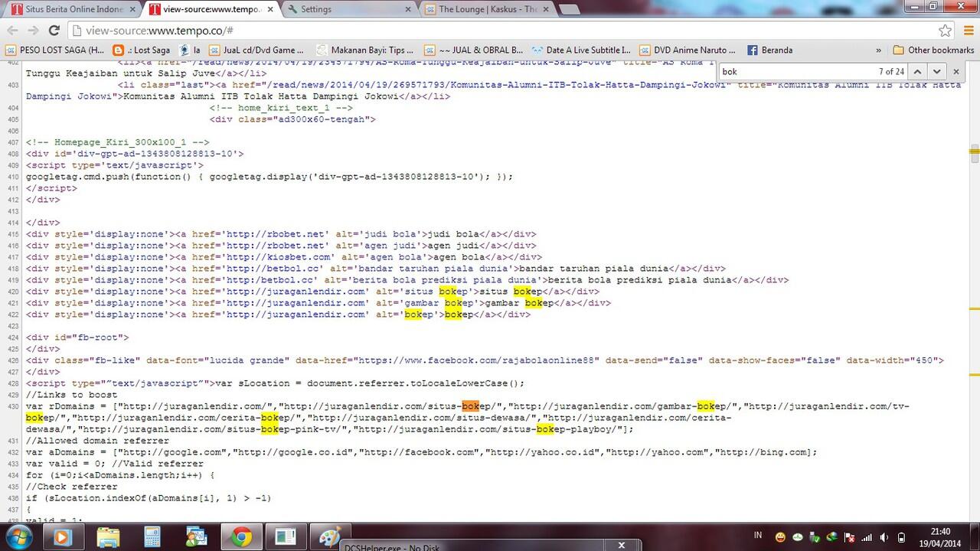Viewport: 980px width, 551px height.
Task: Open the 'la' bookmark
Action: 190,50
